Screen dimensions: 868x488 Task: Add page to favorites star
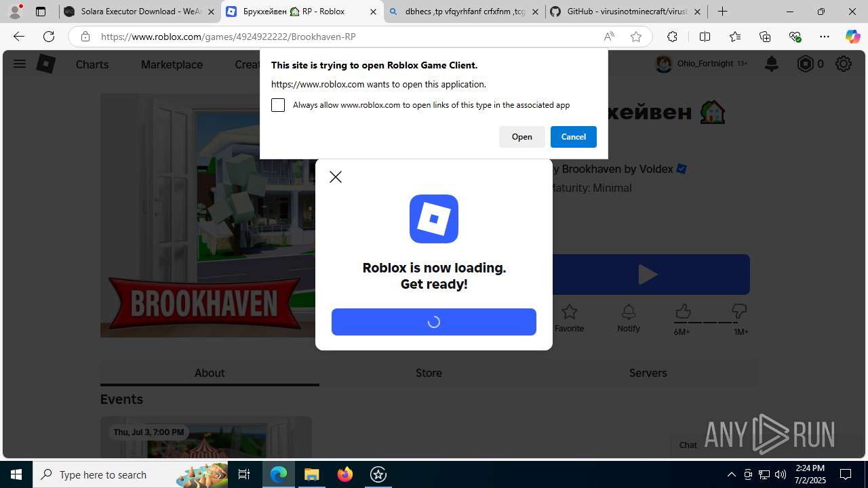point(636,37)
